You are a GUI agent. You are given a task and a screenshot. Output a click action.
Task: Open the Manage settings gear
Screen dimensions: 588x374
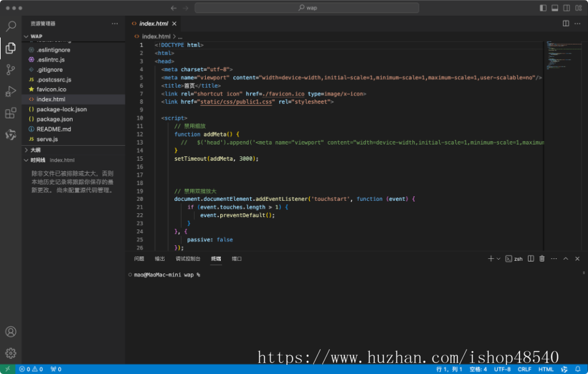pos(10,353)
